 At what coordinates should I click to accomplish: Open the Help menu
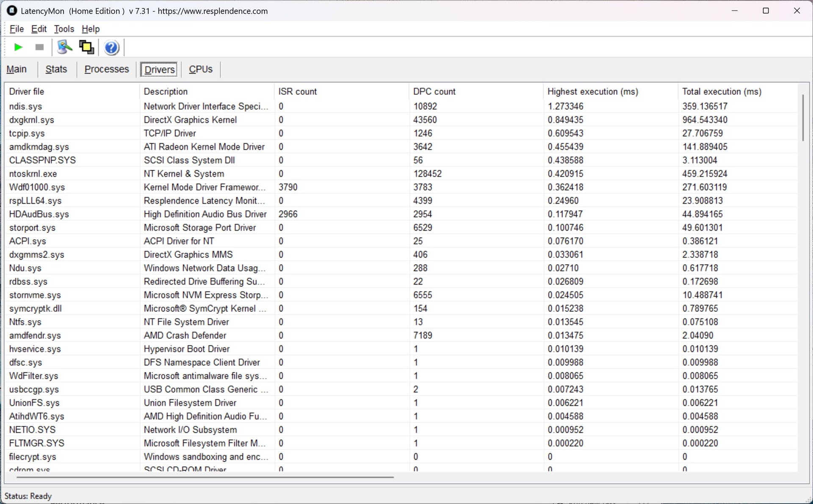point(91,29)
